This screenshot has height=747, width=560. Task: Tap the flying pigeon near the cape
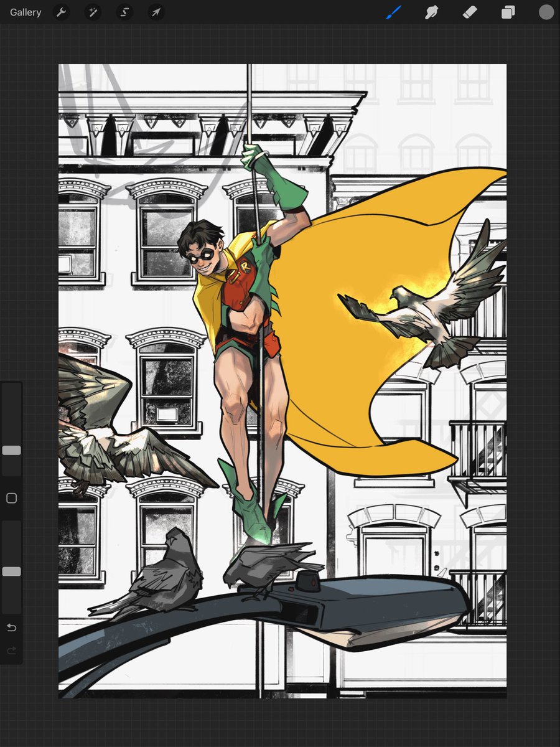429,299
